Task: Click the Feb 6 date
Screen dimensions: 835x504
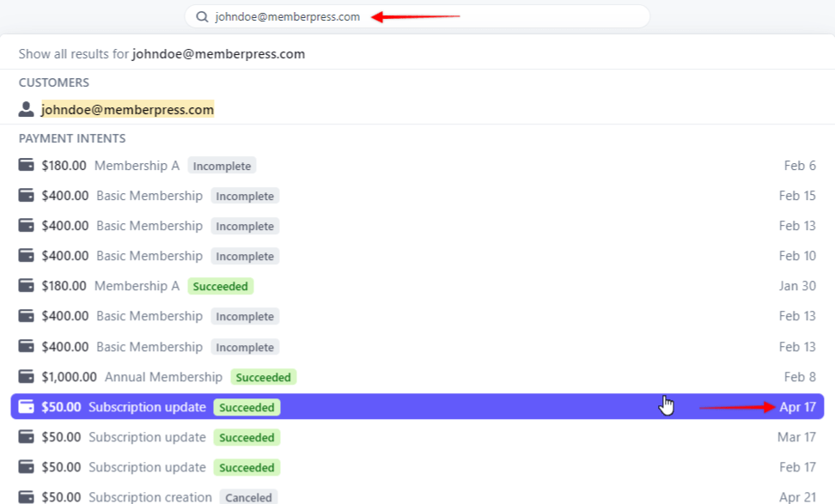Action: pyautogui.click(x=800, y=166)
